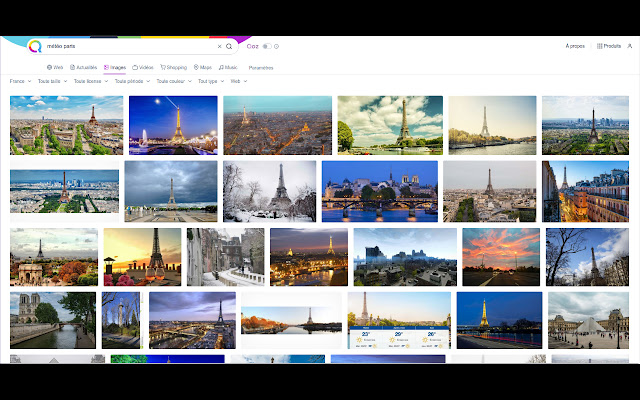Screen dimensions: 640x400
Task: Open Notre-Dame and bridge at blue hour image
Action: pos(380,191)
